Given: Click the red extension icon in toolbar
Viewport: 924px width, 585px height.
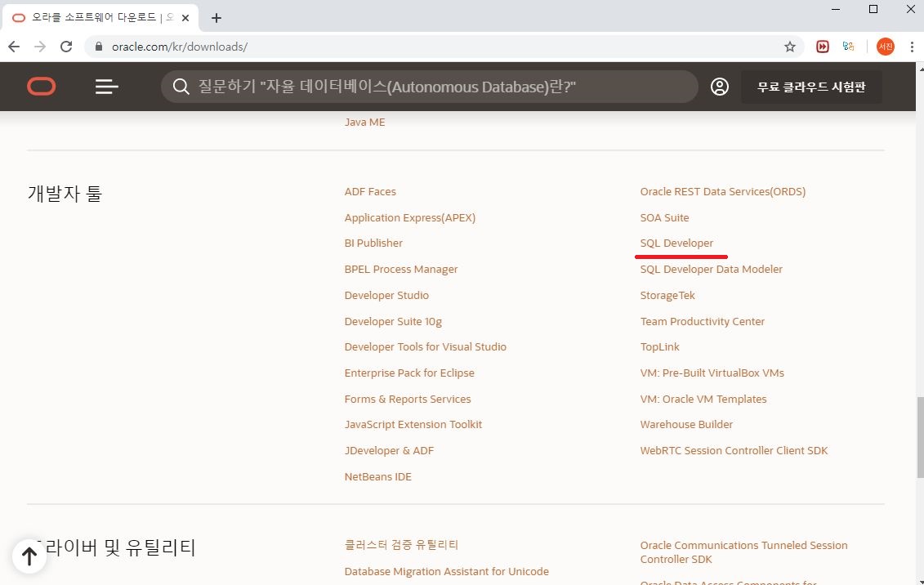Looking at the screenshot, I should pyautogui.click(x=822, y=47).
